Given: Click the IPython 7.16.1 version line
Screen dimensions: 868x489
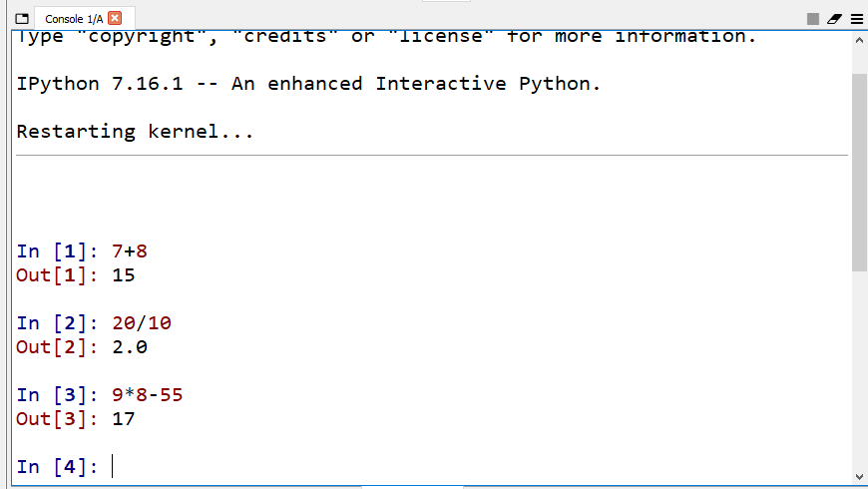Looking at the screenshot, I should 308,84.
